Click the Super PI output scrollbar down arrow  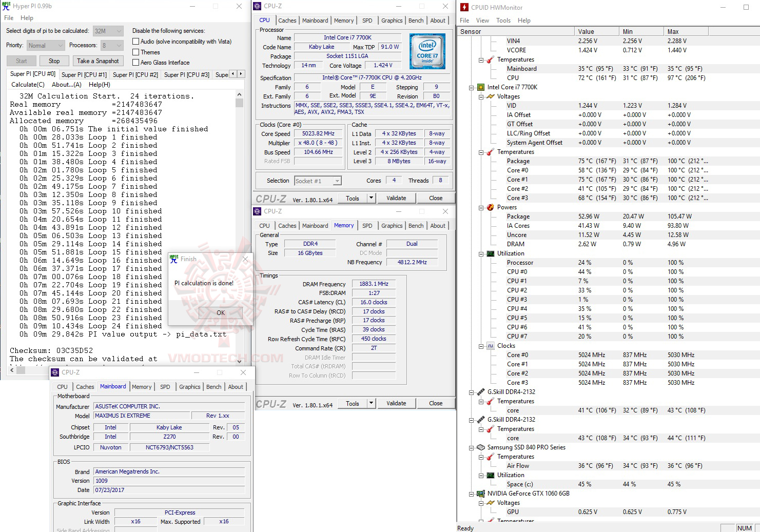[239, 361]
